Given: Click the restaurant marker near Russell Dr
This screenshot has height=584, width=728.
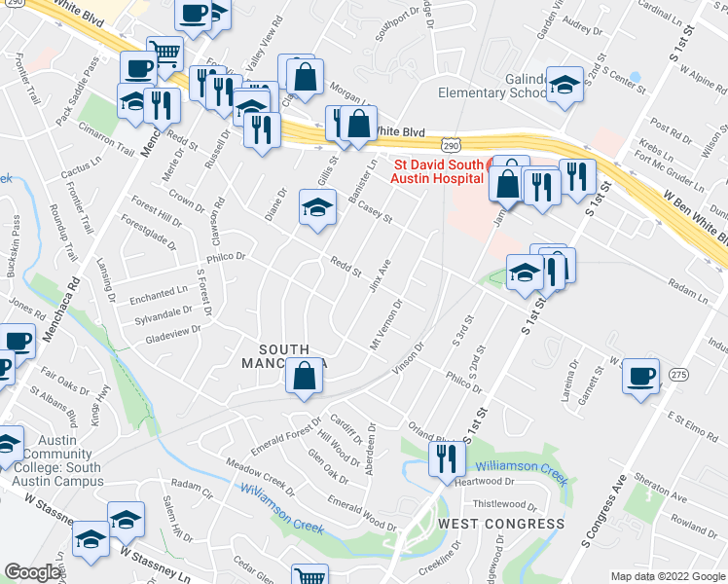Looking at the screenshot, I should point(263,132).
